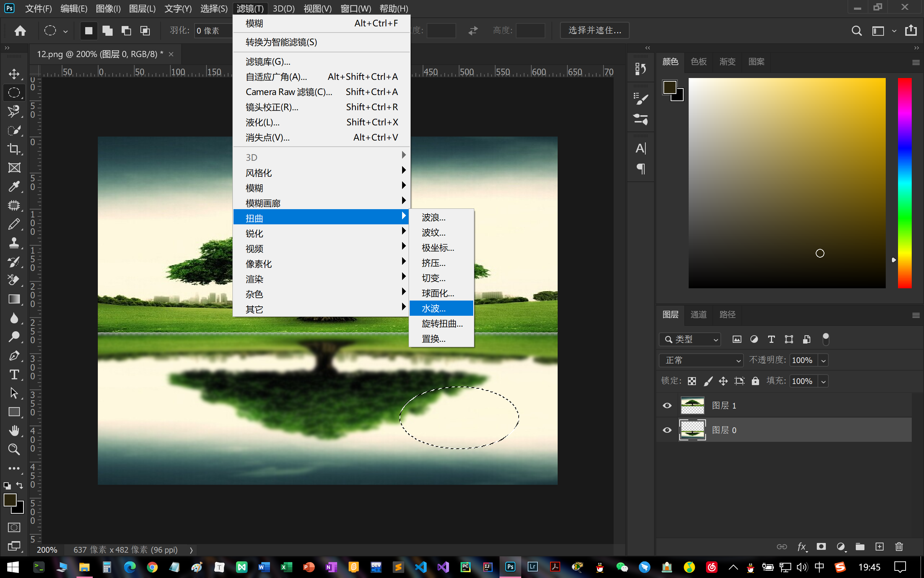Select the Path Selection arrow tool

pyautogui.click(x=14, y=393)
